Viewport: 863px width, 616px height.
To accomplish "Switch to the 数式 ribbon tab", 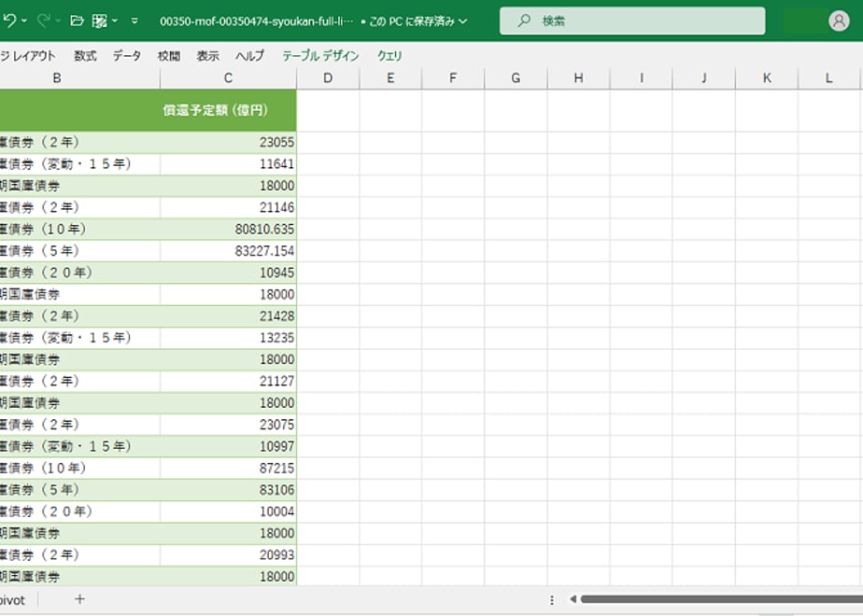I will tap(85, 56).
